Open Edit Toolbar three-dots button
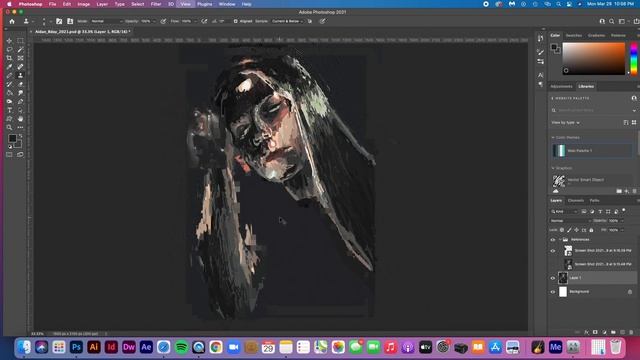 [20, 128]
